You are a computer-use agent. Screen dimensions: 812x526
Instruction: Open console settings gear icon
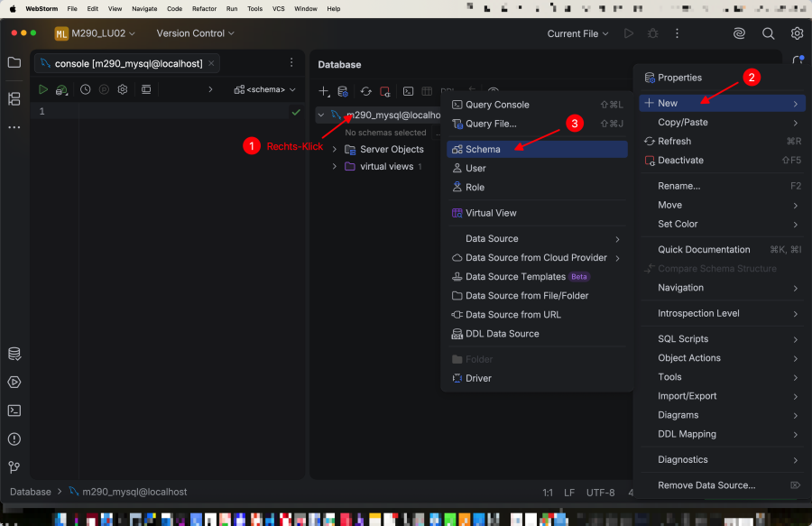(123, 89)
